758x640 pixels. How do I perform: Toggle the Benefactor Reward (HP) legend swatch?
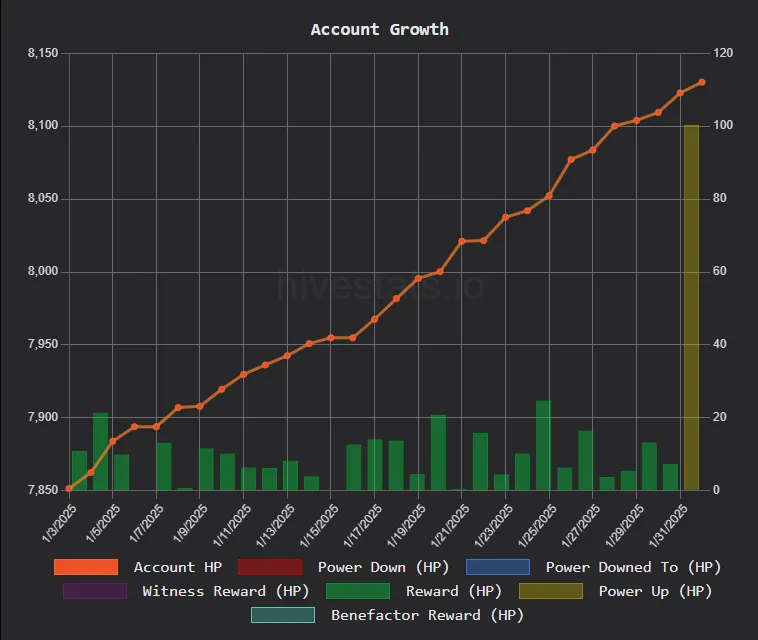pyautogui.click(x=283, y=615)
